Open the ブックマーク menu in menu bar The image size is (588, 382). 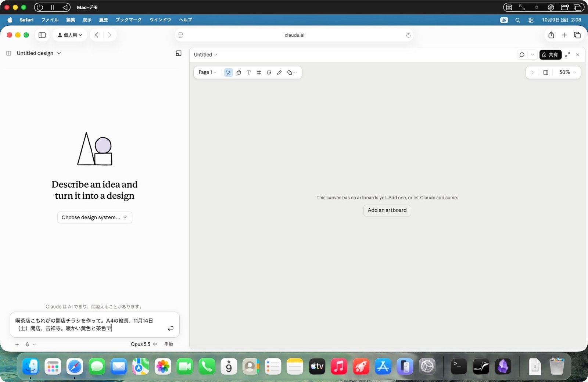tap(128, 20)
